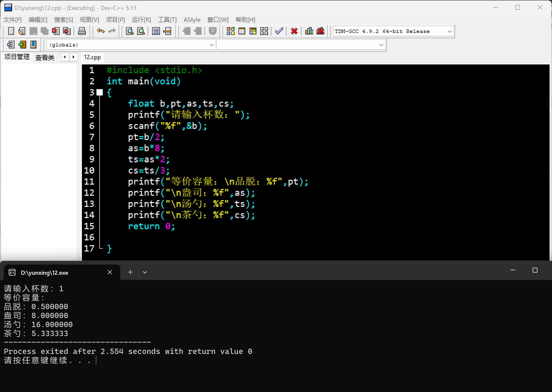
Task: Click the Open file toolbar icon
Action: coord(22,31)
